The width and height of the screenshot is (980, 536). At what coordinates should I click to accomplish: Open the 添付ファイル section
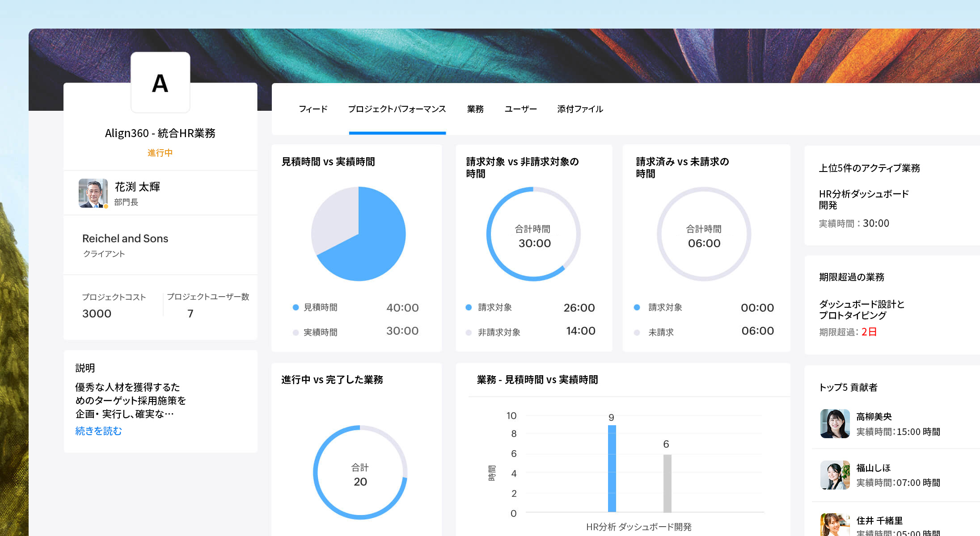click(x=580, y=109)
